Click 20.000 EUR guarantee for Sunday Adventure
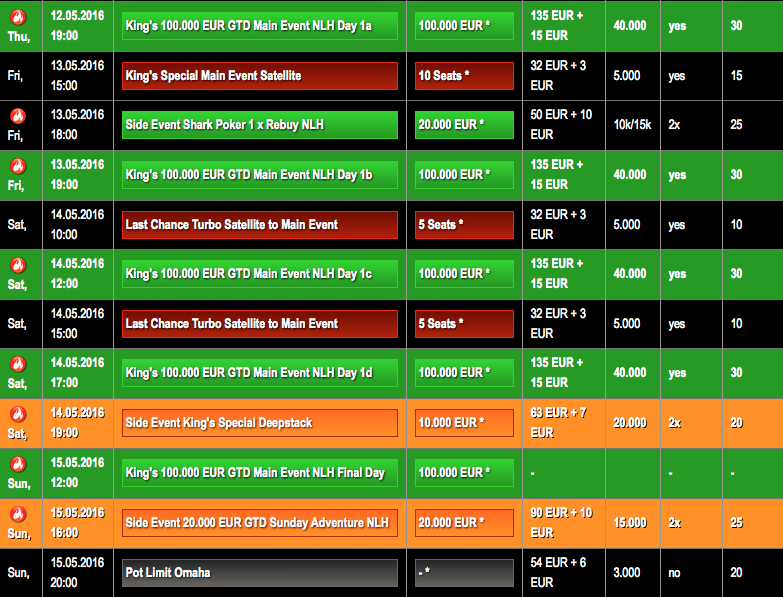The height and width of the screenshot is (597, 783). click(x=464, y=523)
